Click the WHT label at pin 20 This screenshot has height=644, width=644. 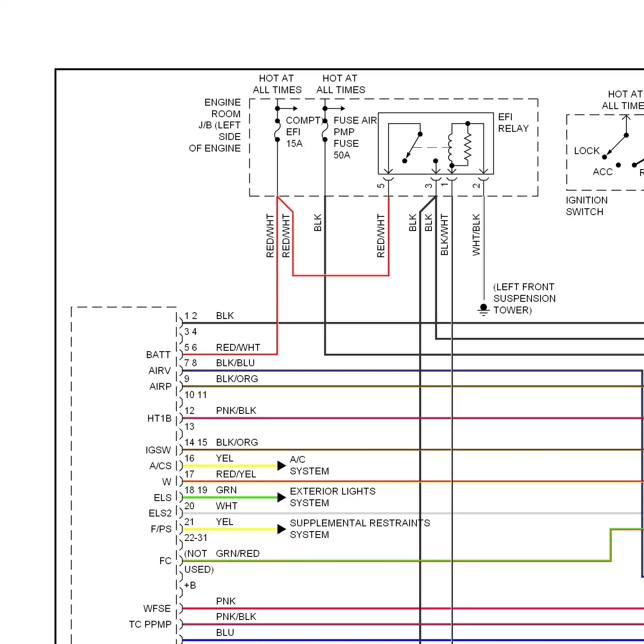tap(227, 506)
